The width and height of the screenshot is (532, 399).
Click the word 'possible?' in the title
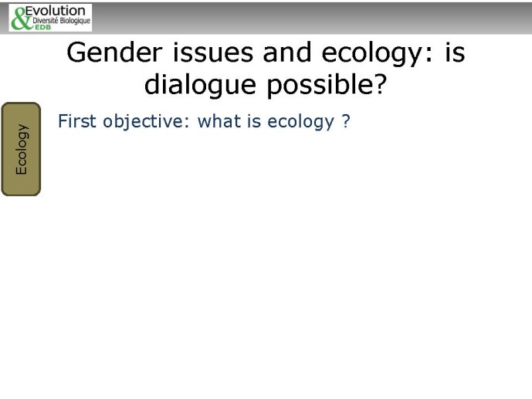click(x=327, y=84)
